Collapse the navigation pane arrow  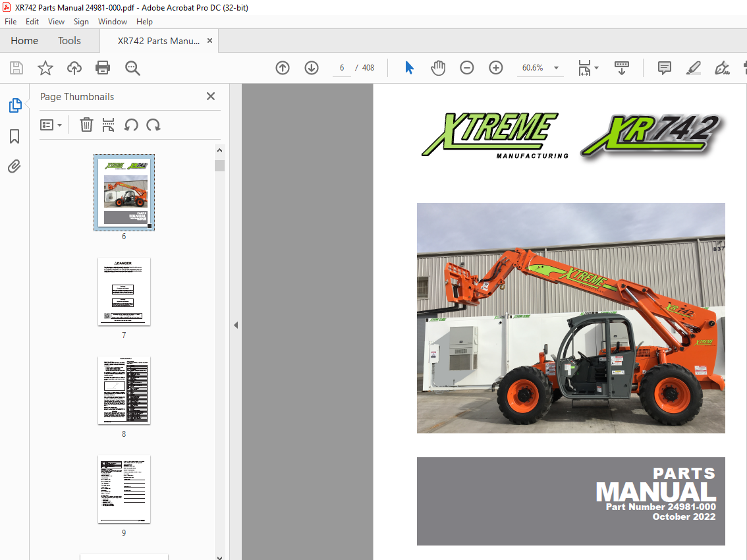(x=236, y=325)
